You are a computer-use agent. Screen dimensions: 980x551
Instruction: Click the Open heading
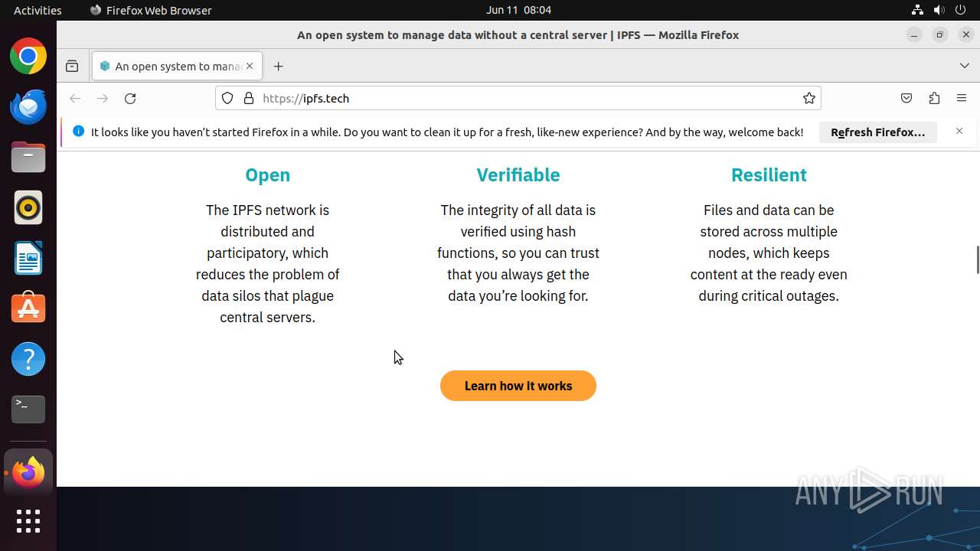coord(267,175)
